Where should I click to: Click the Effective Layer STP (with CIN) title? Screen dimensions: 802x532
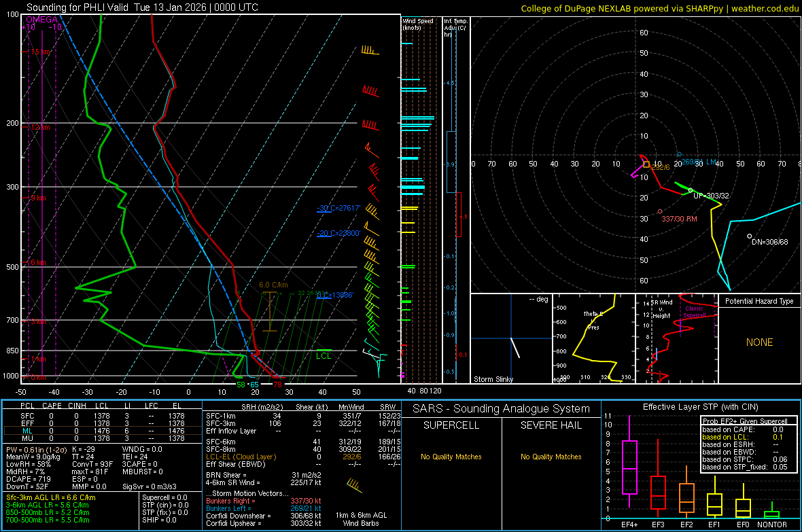[x=700, y=407]
